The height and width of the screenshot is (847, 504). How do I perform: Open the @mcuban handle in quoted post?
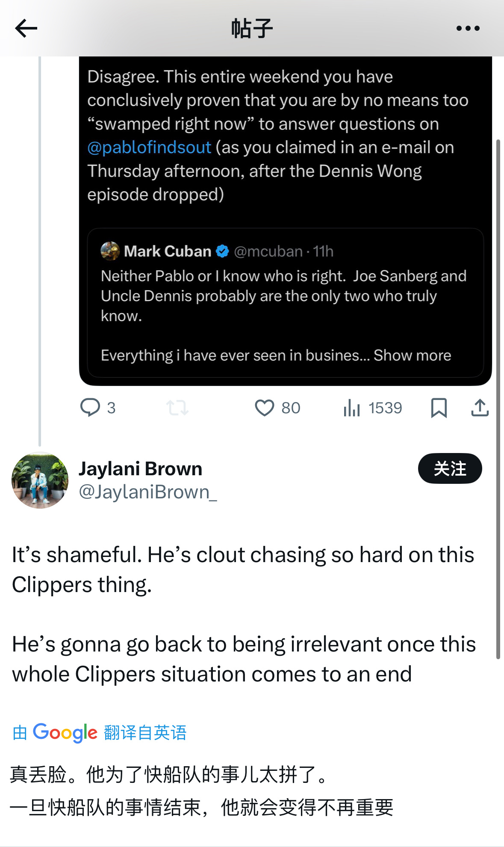[x=268, y=251]
